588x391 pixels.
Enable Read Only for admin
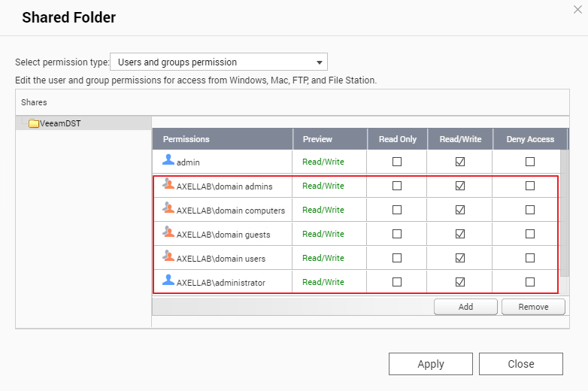click(x=397, y=162)
